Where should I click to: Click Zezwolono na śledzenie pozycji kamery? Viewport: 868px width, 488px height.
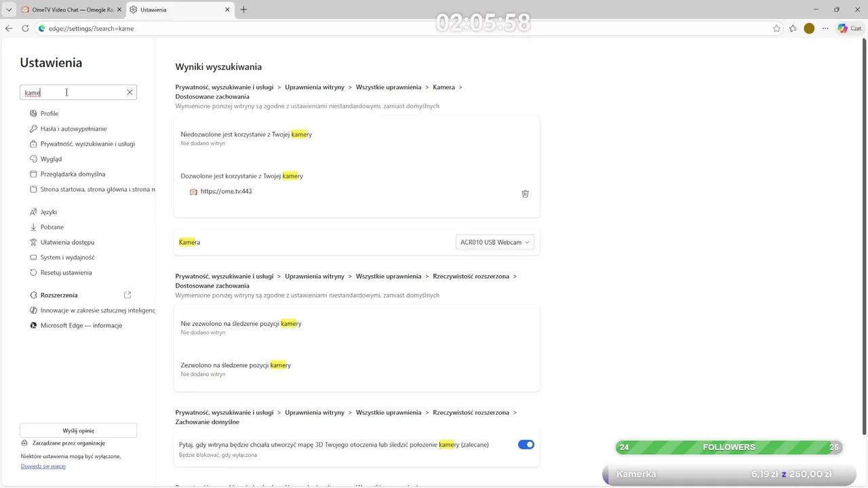pos(235,365)
